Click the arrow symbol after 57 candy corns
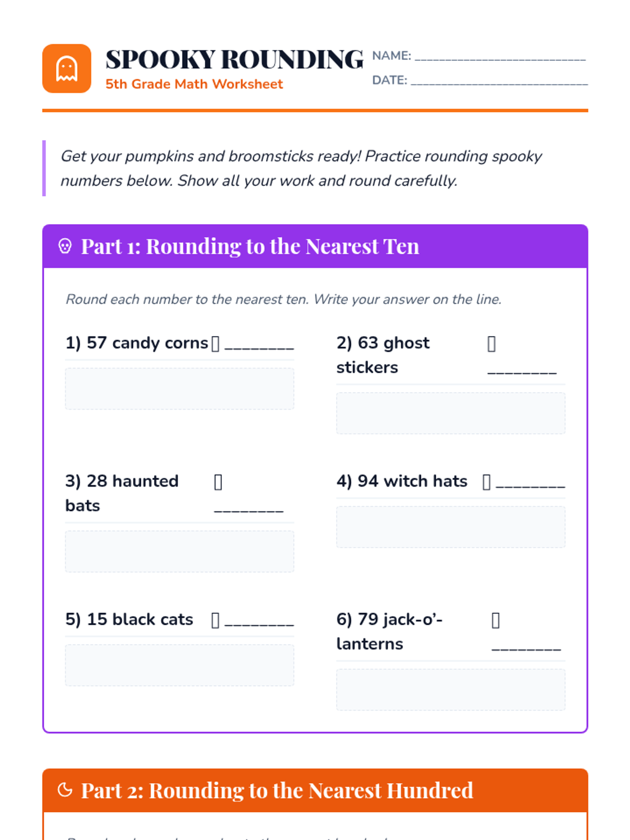The height and width of the screenshot is (840, 630). click(215, 344)
